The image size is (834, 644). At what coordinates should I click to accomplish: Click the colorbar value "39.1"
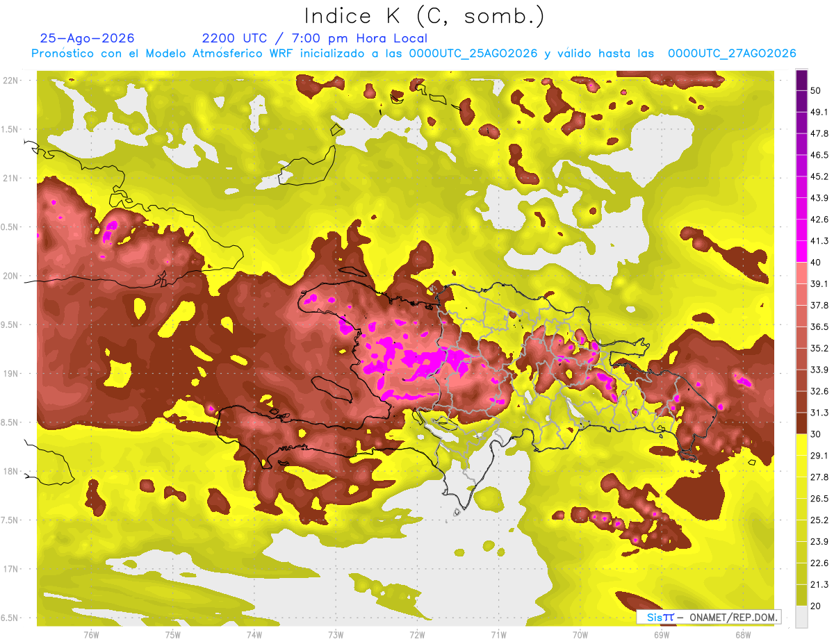tap(819, 284)
